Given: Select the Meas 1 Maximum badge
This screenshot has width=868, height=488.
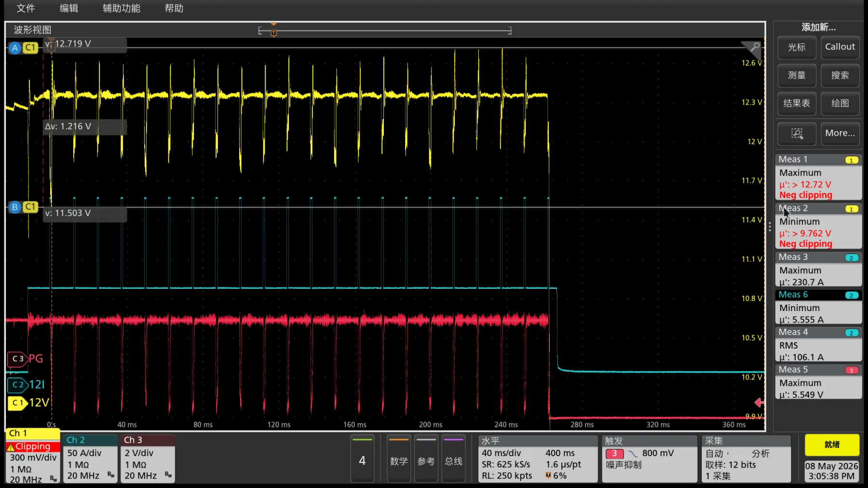Looking at the screenshot, I should point(818,177).
